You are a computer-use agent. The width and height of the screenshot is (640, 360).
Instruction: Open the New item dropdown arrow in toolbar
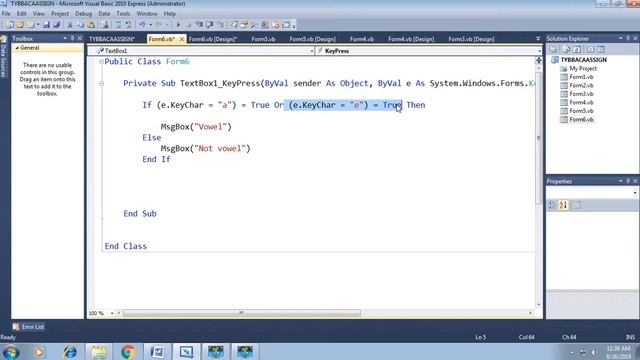38,25
